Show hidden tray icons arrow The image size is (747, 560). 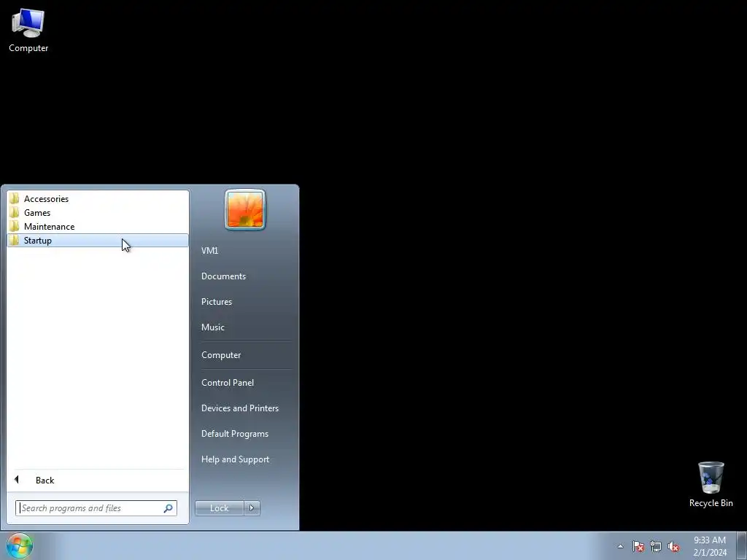(x=620, y=546)
